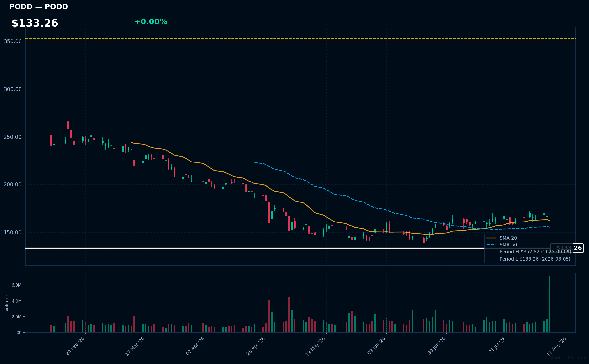Click the yellow dashed period high line
Screen dimensions: 589x364
tap(300, 39)
